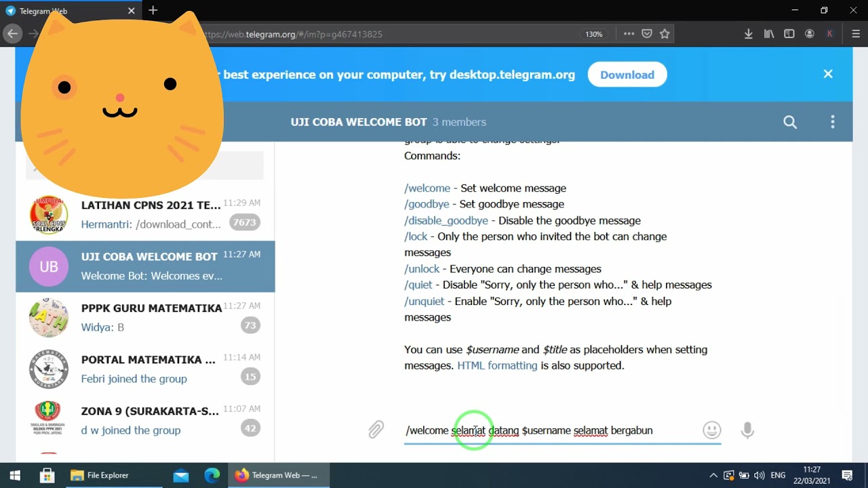Click the volume speaker tray icon
Image resolution: width=868 pixels, height=488 pixels.
(x=759, y=475)
